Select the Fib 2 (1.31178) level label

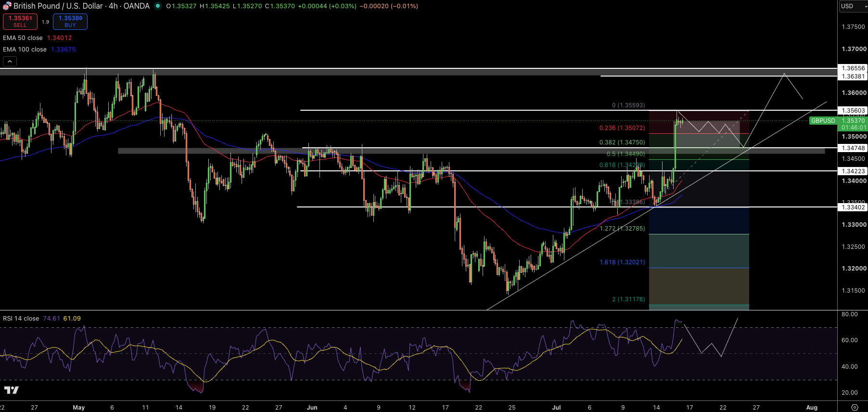[628, 299]
